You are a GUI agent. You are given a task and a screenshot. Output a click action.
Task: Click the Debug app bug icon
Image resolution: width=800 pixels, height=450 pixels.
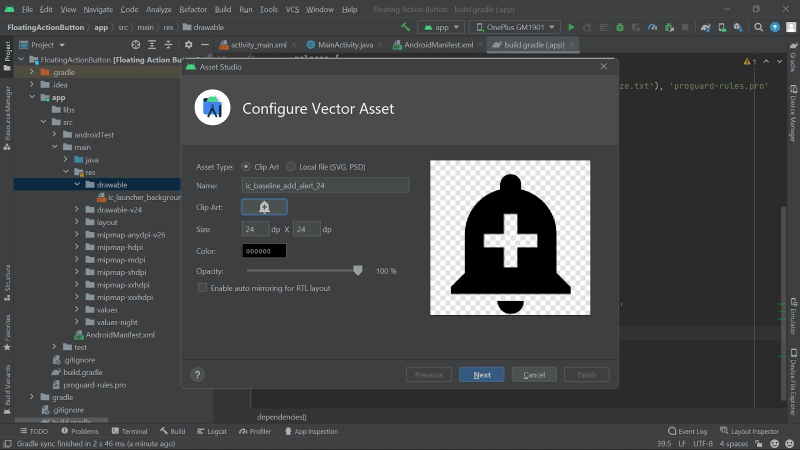click(620, 27)
